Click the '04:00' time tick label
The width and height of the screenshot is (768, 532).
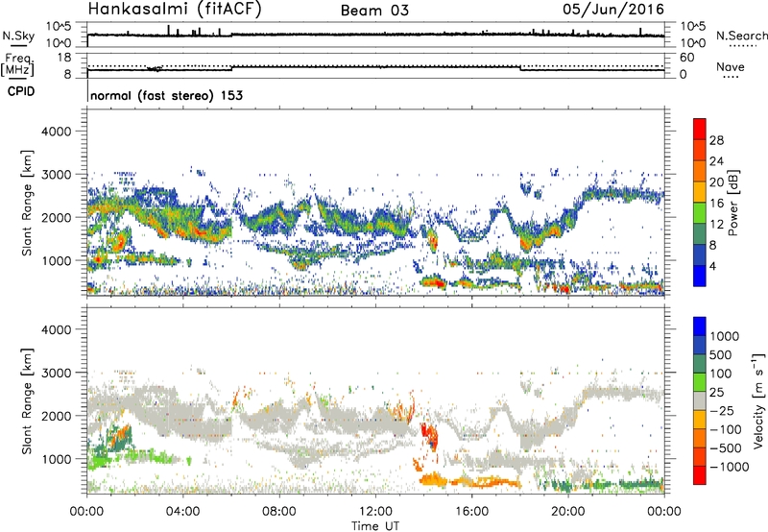click(x=182, y=512)
